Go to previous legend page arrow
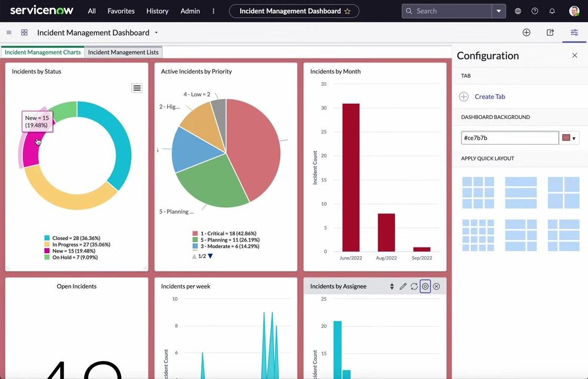Image resolution: width=588 pixels, height=379 pixels. coord(194,256)
